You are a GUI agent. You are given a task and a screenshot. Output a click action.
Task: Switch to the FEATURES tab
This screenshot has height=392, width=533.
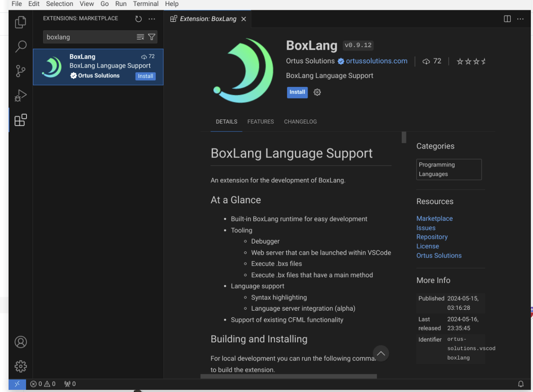(x=261, y=122)
